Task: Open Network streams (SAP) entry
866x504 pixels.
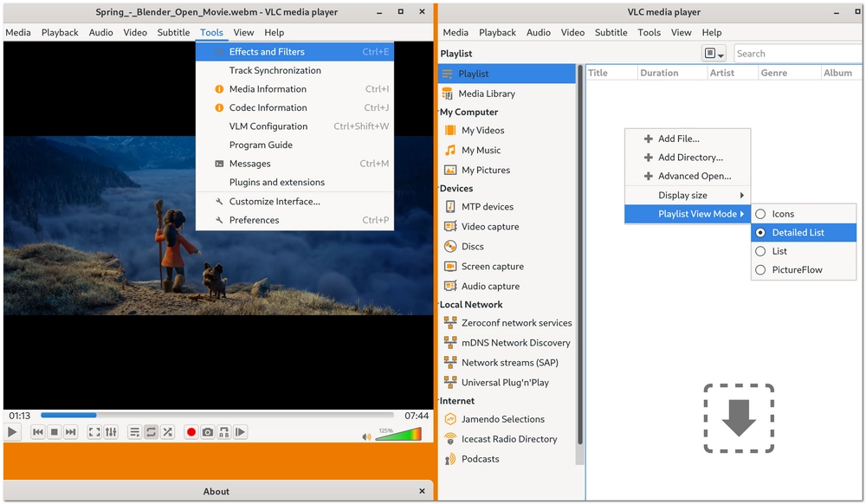Action: (x=508, y=363)
